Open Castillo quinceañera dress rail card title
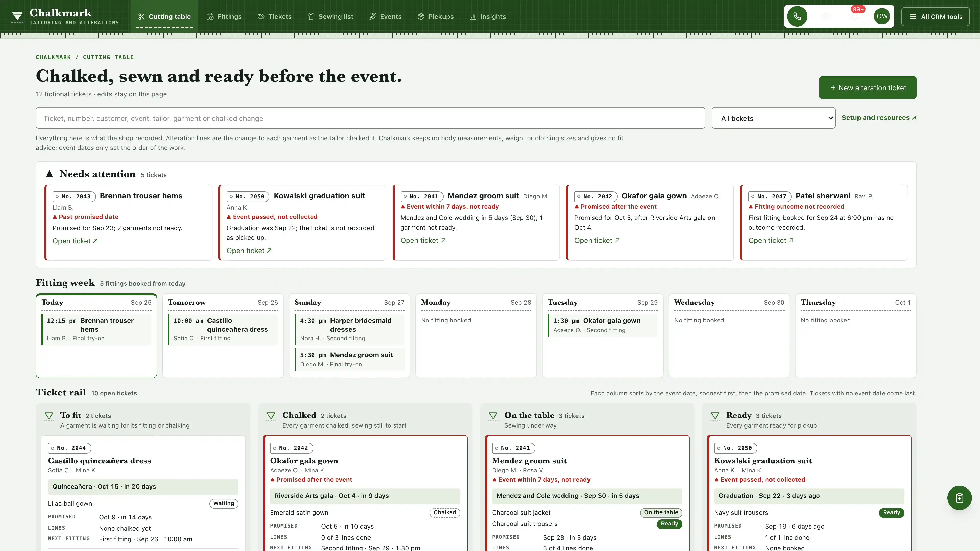 click(99, 460)
